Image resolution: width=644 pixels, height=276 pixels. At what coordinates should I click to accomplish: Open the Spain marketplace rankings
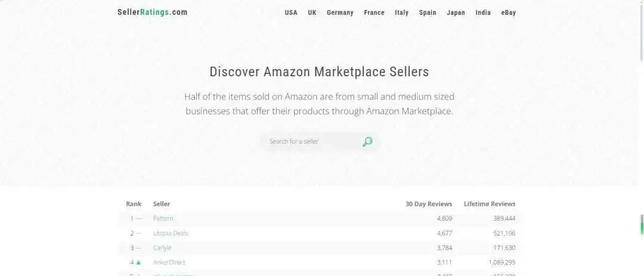point(428,13)
